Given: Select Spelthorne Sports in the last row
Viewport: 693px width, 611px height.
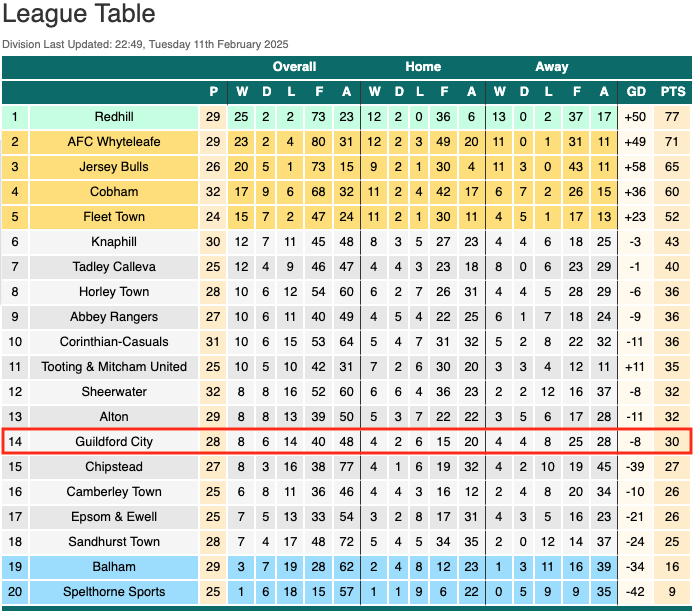Looking at the screenshot, I should click(x=114, y=592).
